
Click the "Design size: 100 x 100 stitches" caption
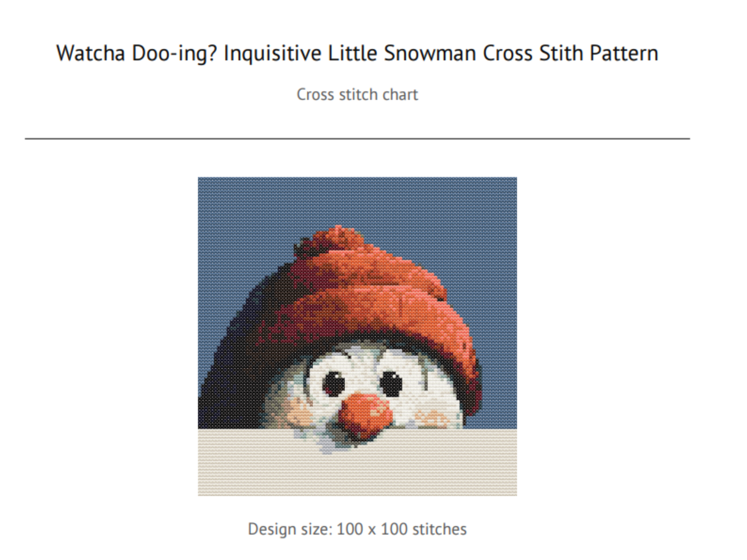pos(357,529)
